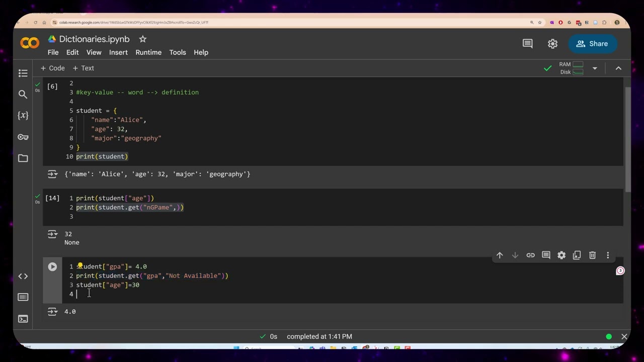Viewport: 644px width, 362px height.
Task: Toggle the output showing 4.0
Action: (52, 312)
